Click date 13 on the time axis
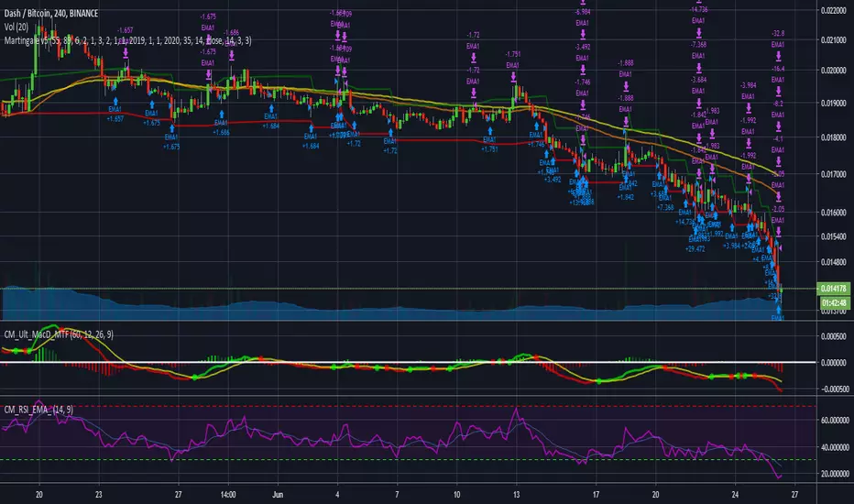 [516, 495]
